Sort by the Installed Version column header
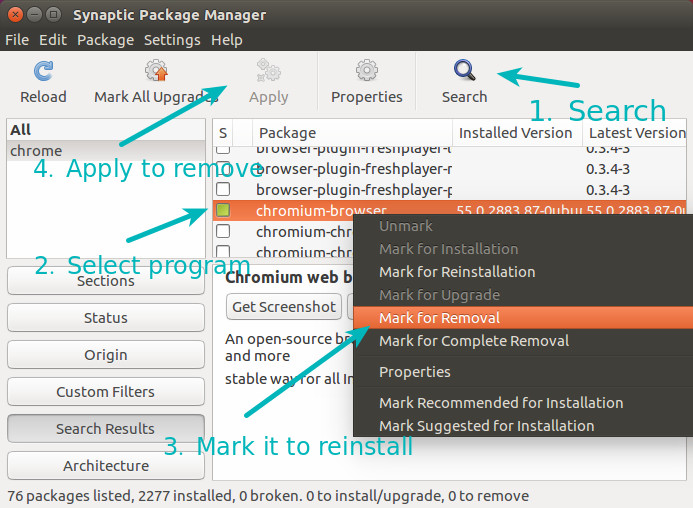 tap(515, 133)
